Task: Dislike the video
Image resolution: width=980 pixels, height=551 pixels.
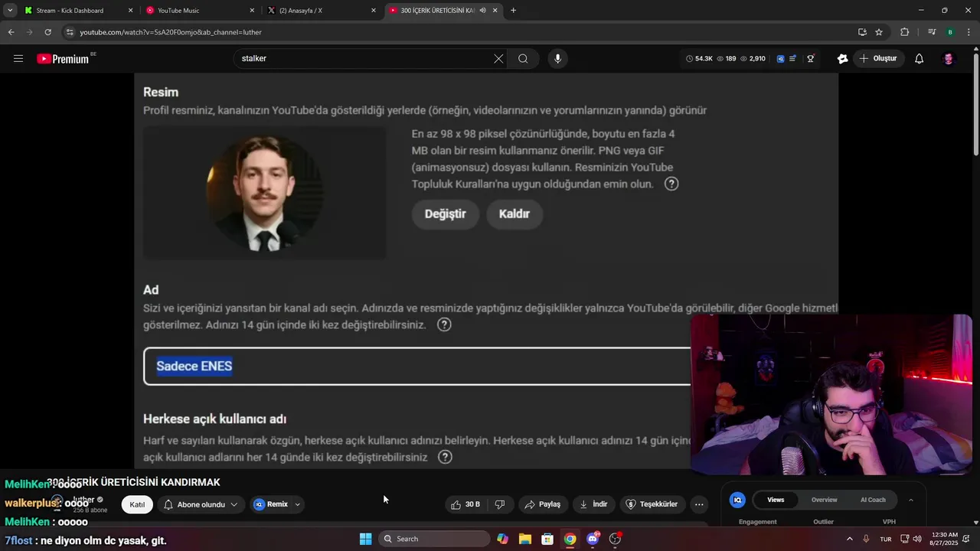Action: 500,504
